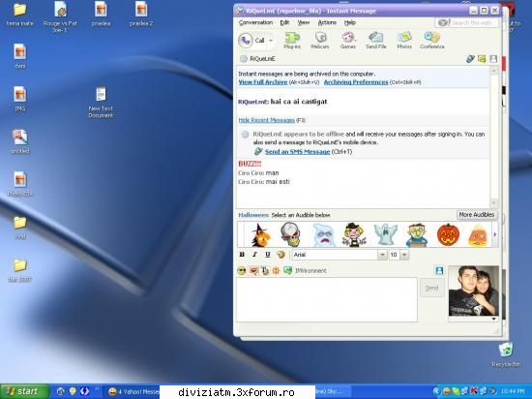Open the Arial font name dropdown
The image size is (532, 399).
coord(382,255)
